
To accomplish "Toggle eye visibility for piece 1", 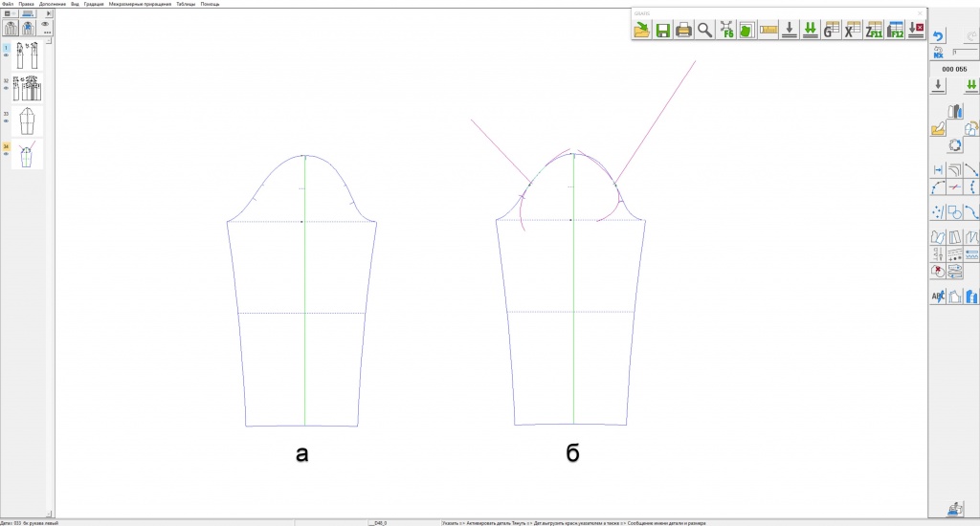I will 6,55.
